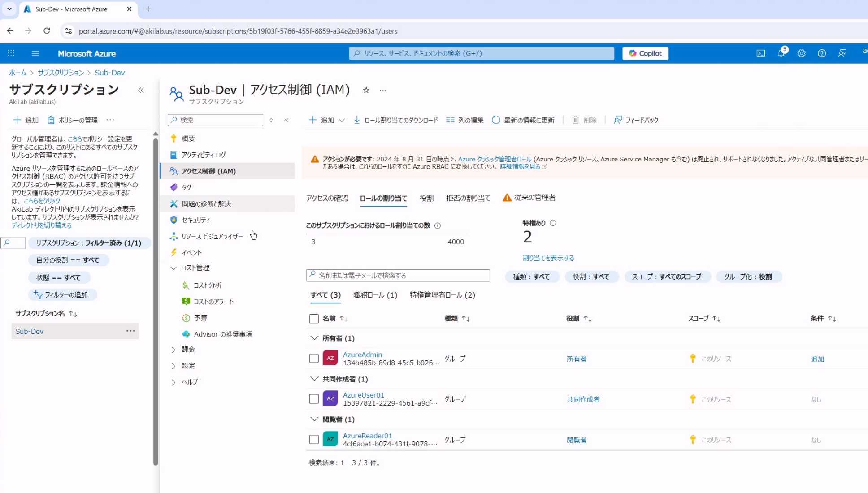Image resolution: width=868 pixels, height=493 pixels.
Task: Collapse the subscriptions pane with double chevron
Action: (x=141, y=90)
